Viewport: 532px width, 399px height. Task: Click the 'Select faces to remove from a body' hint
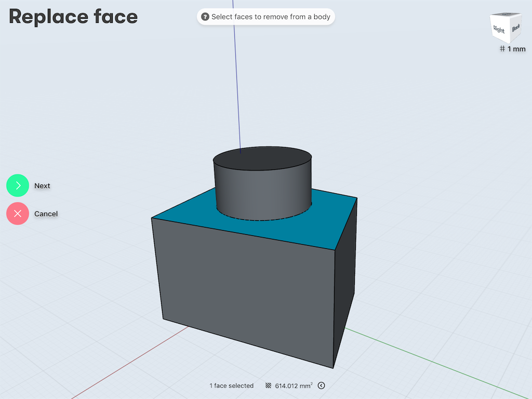(x=271, y=17)
